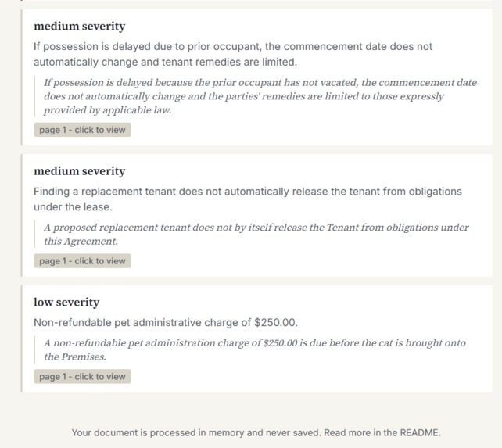Open page 1 for the replacement tenant clause
This screenshot has width=502, height=448.
click(x=82, y=261)
